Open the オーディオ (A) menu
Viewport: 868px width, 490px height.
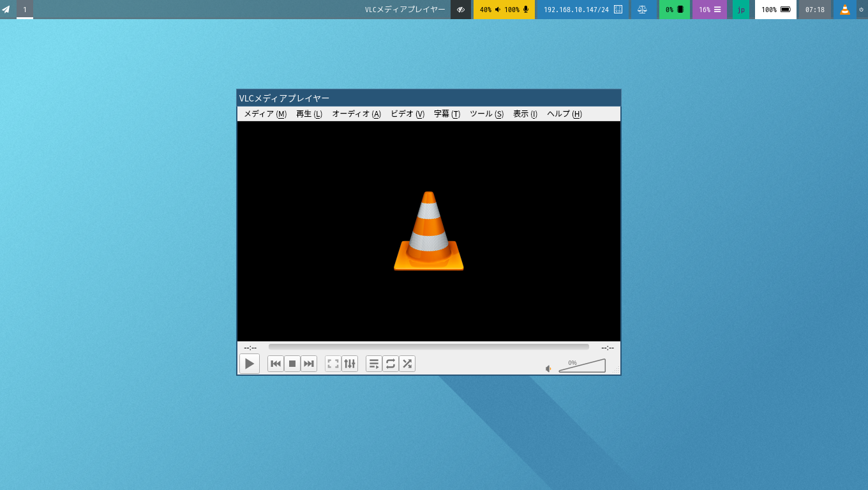pyautogui.click(x=357, y=114)
